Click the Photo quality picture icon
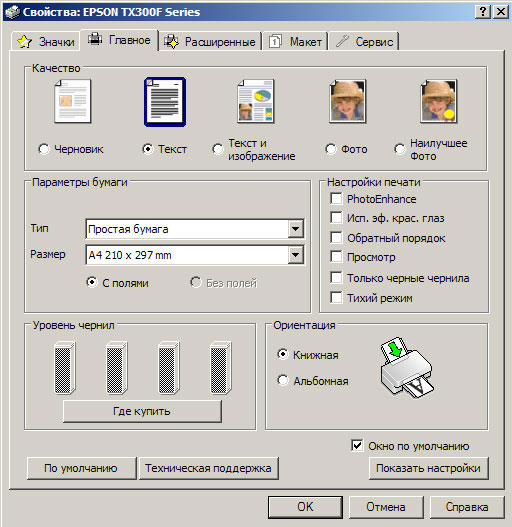This screenshot has width=512, height=527. pyautogui.click(x=348, y=101)
